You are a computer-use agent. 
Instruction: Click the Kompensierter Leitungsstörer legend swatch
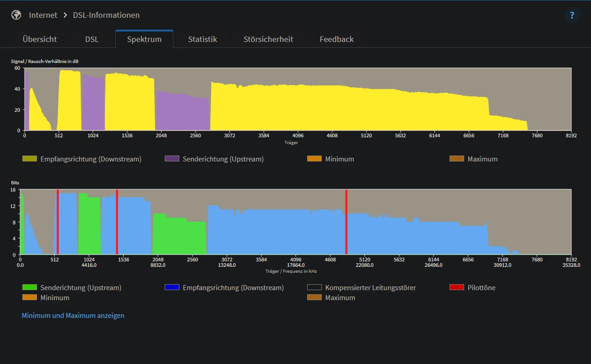(x=314, y=287)
